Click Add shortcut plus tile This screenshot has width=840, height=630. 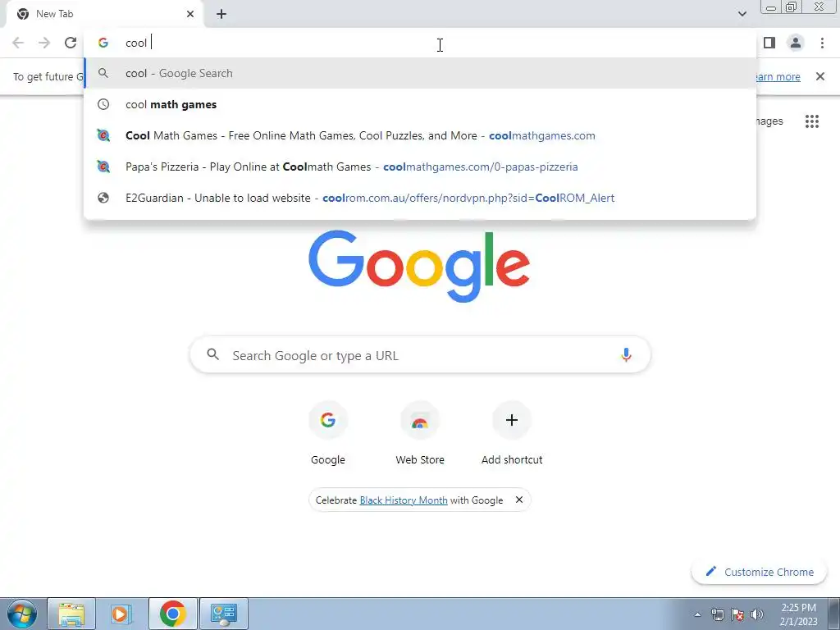(x=512, y=434)
